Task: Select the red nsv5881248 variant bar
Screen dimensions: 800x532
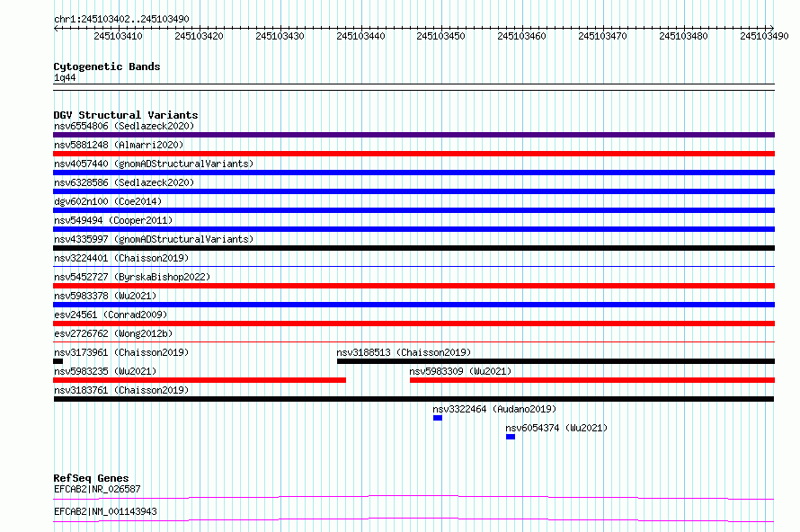Action: pos(413,154)
